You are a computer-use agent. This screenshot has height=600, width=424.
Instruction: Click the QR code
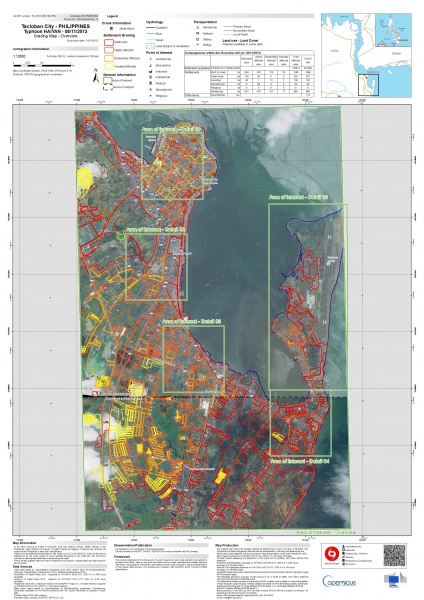[x=395, y=555]
